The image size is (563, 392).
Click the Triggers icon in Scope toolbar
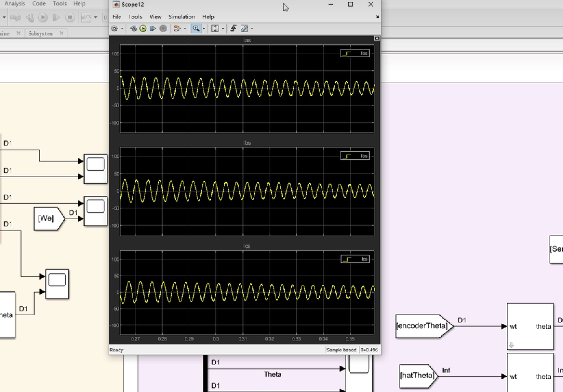click(x=233, y=29)
